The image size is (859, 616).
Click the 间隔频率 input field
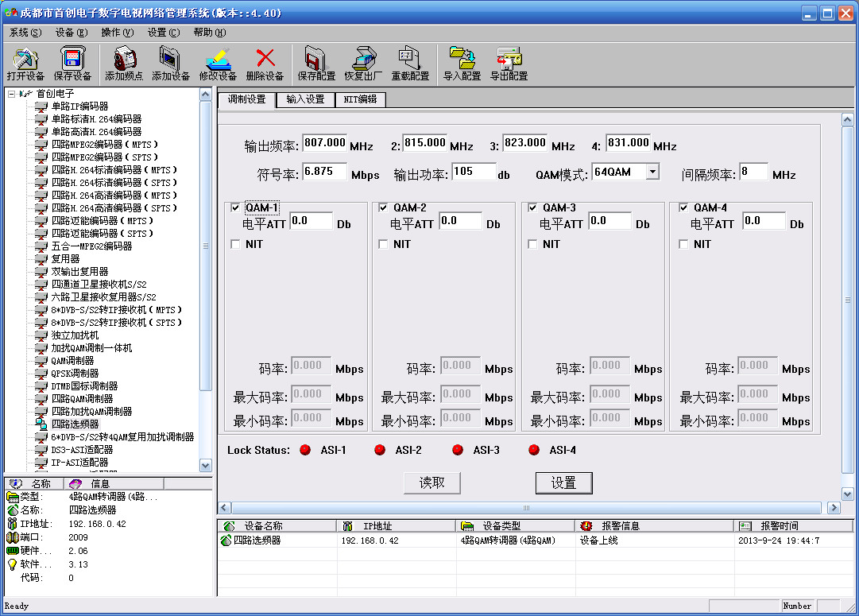pyautogui.click(x=753, y=172)
